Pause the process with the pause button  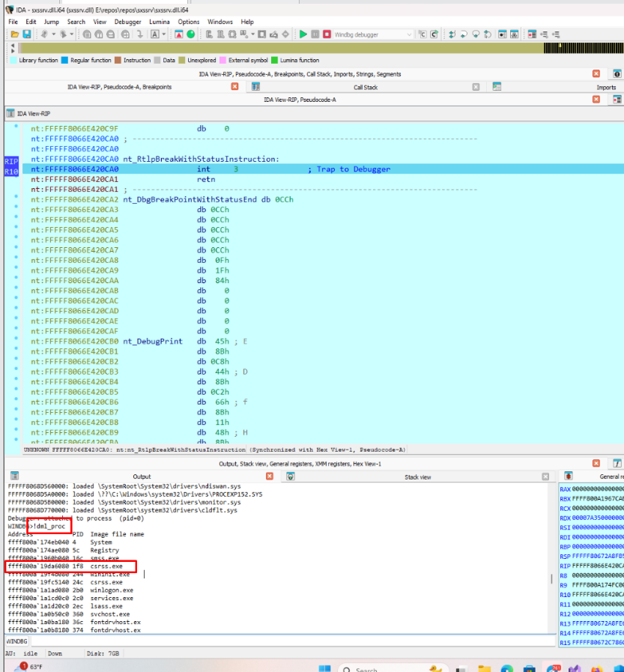tap(315, 34)
